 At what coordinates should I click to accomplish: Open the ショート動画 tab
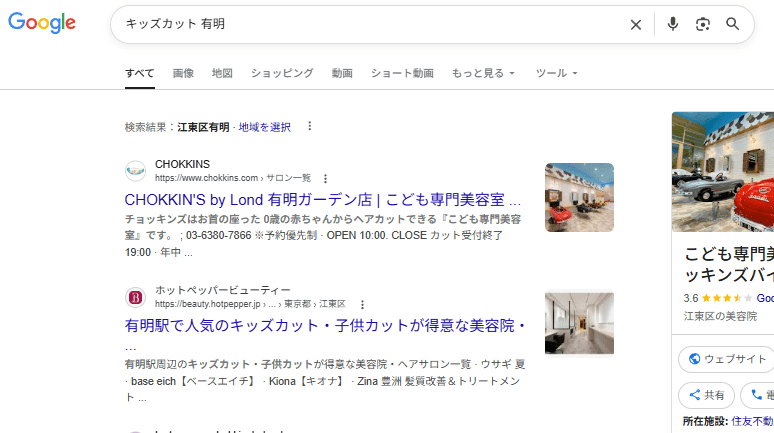(x=402, y=73)
